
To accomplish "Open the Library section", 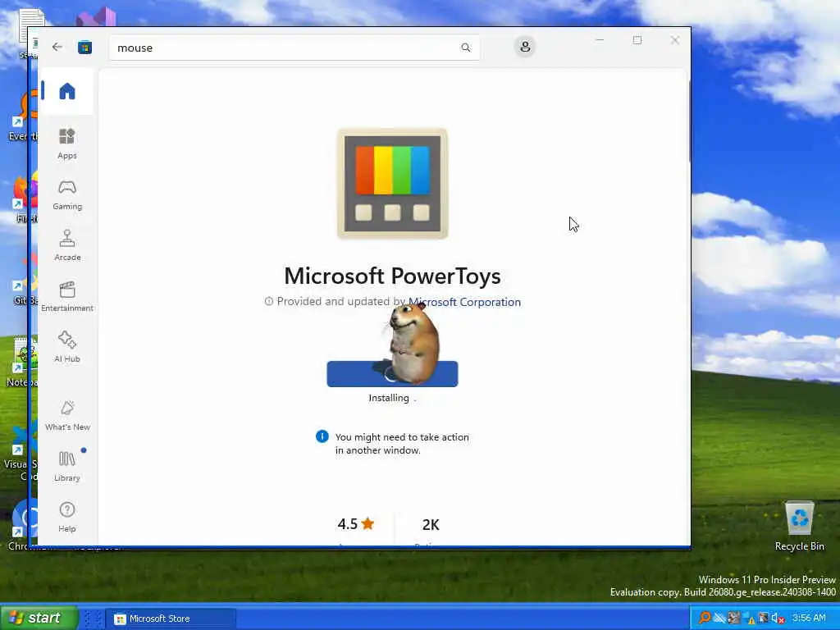I will 67,466.
